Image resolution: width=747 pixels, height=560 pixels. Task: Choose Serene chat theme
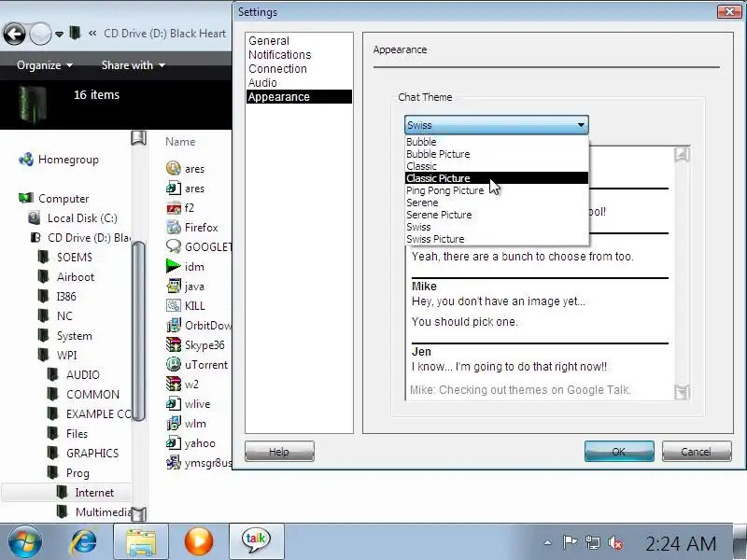497,203
